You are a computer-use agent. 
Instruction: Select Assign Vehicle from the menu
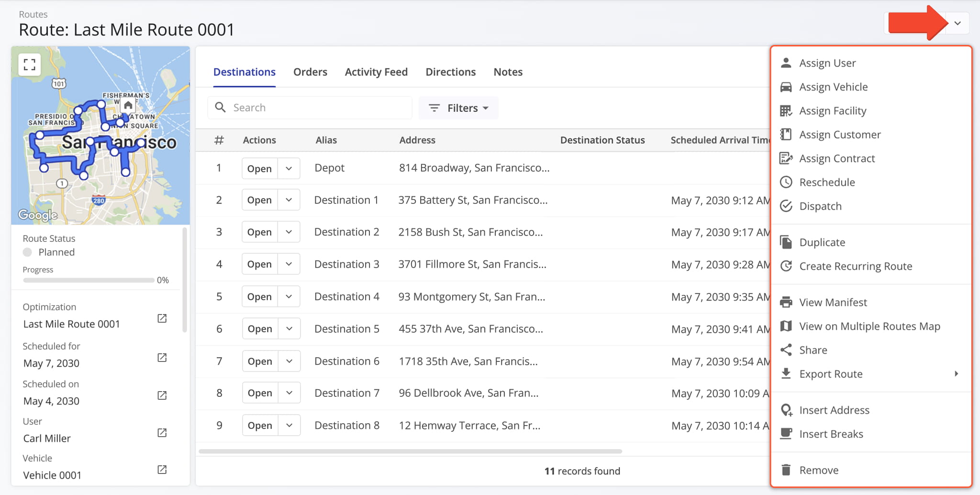click(833, 87)
